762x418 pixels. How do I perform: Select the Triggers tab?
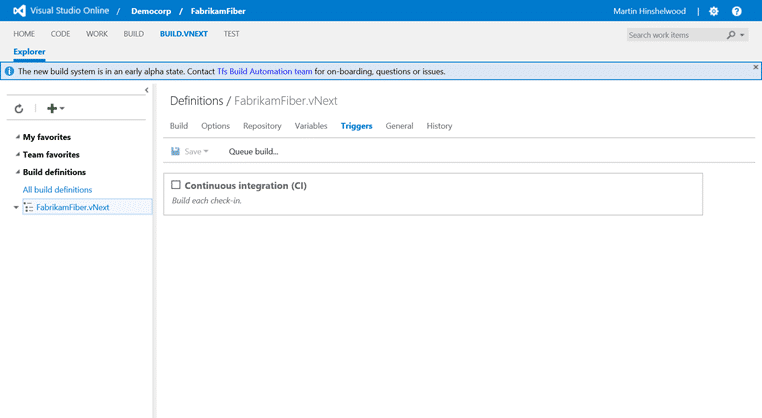[356, 126]
